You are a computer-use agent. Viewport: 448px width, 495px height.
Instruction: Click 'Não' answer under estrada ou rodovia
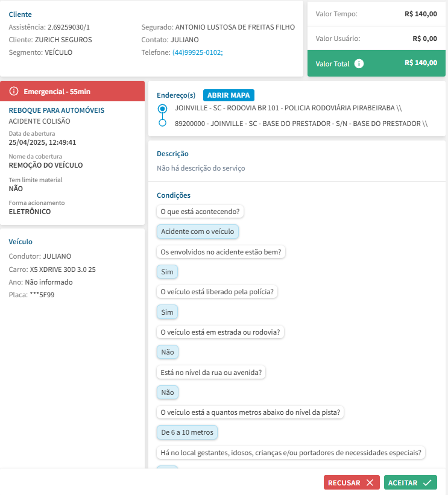click(167, 352)
